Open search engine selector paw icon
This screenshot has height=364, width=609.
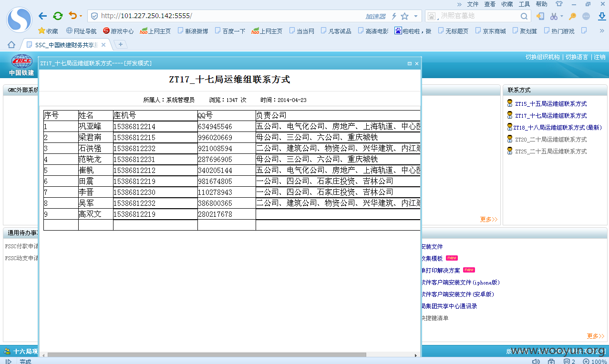[432, 16]
